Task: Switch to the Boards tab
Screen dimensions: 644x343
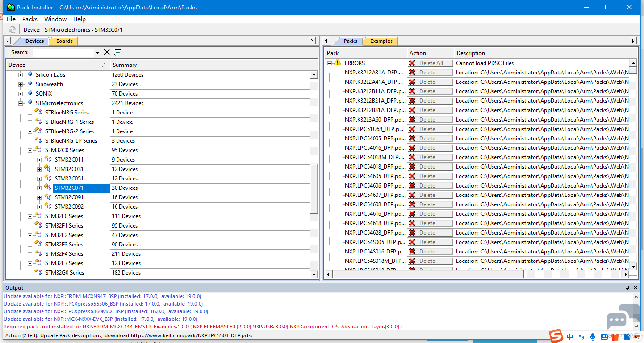Action: [x=64, y=41]
